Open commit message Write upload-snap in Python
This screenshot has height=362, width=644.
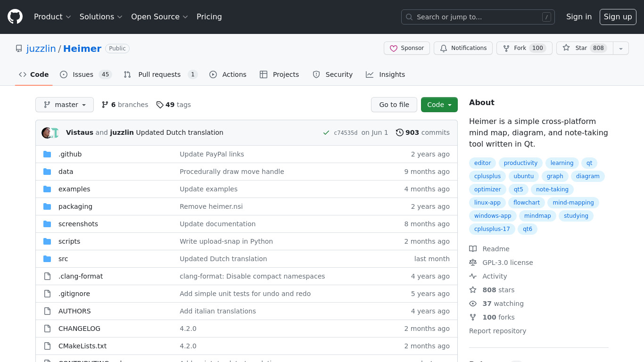pos(226,241)
